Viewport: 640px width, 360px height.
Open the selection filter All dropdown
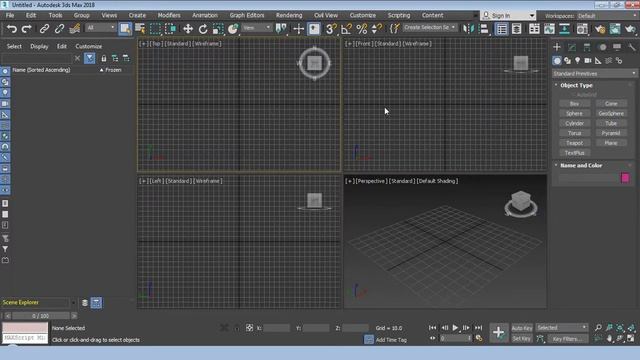click(x=101, y=28)
